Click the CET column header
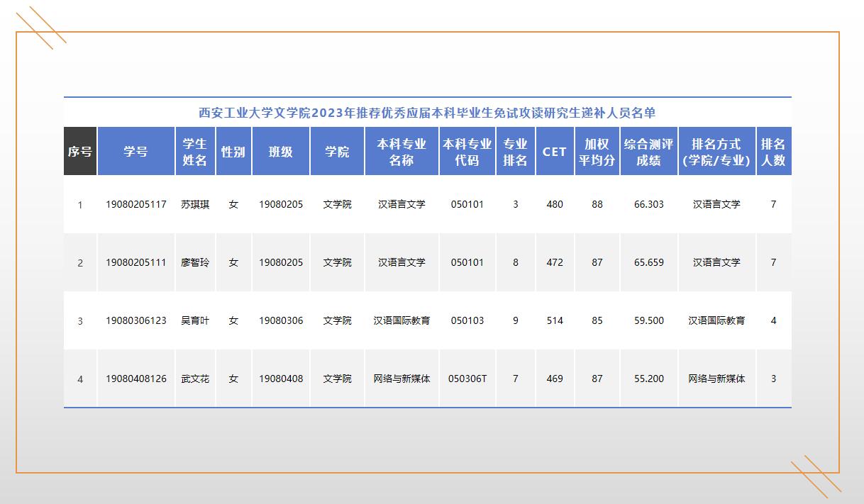864x504 pixels. tap(555, 152)
